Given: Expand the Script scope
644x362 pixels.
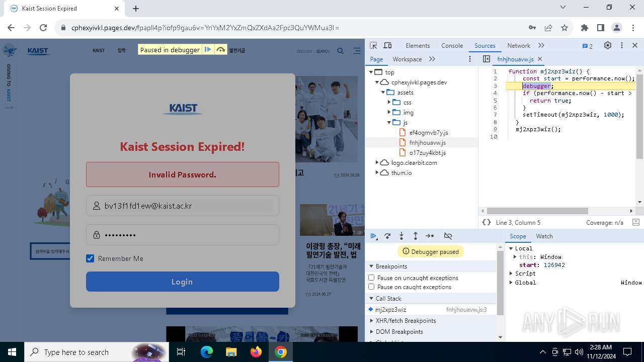Looking at the screenshot, I should pos(511,274).
